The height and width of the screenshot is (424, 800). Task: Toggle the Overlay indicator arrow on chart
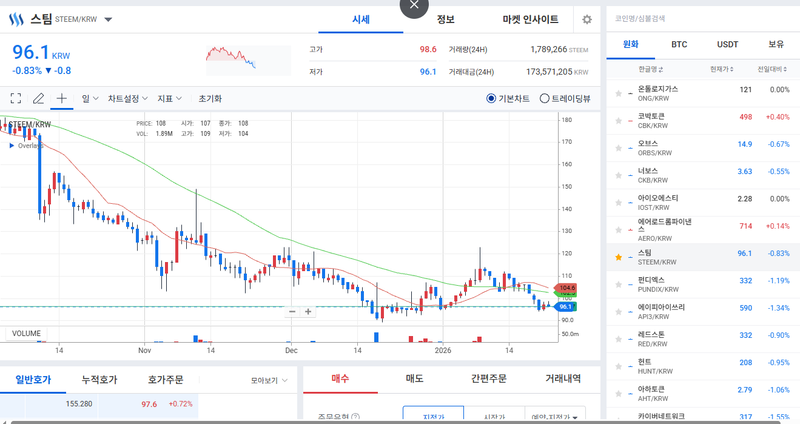(12, 146)
